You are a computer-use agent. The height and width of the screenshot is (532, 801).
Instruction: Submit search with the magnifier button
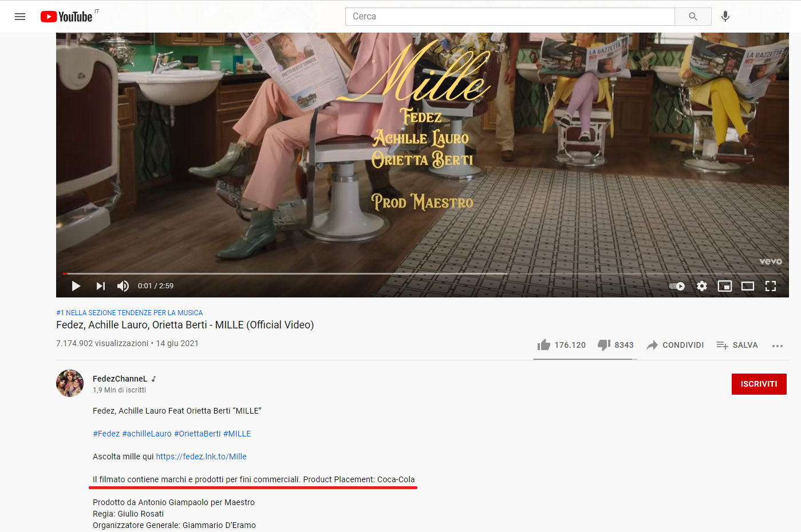(x=693, y=17)
